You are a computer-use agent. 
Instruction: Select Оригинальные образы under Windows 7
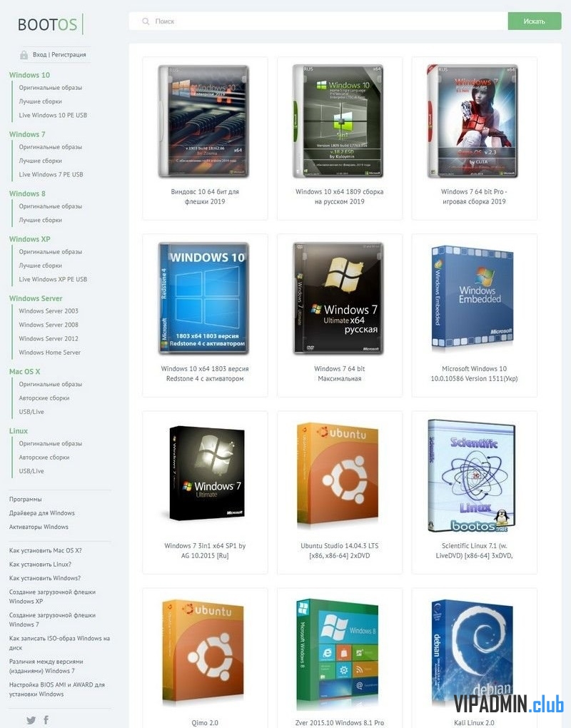(x=51, y=147)
